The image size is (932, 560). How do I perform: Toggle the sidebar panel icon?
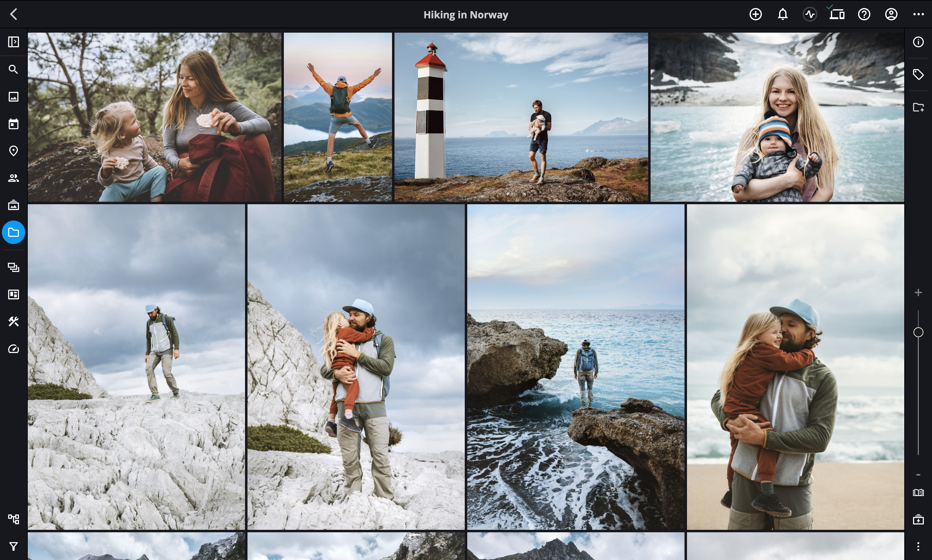click(x=14, y=42)
